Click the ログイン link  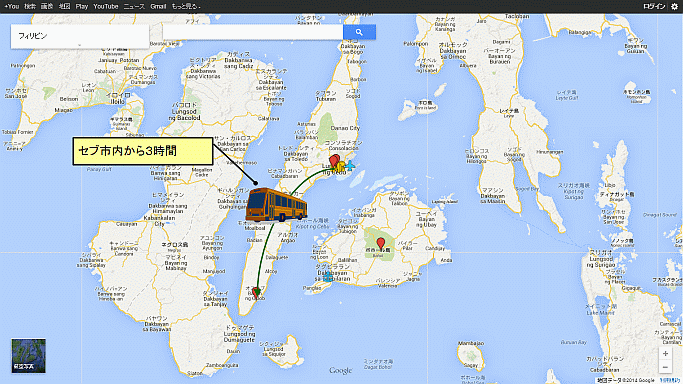click(654, 6)
